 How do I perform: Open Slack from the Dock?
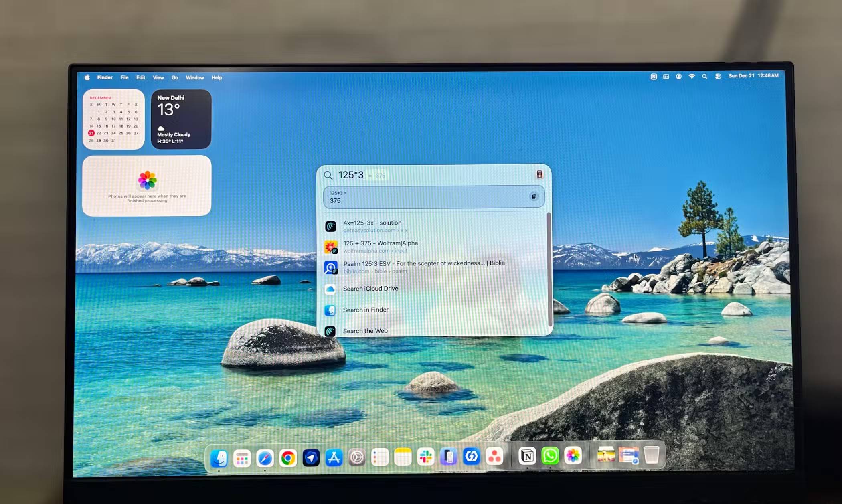point(426,457)
